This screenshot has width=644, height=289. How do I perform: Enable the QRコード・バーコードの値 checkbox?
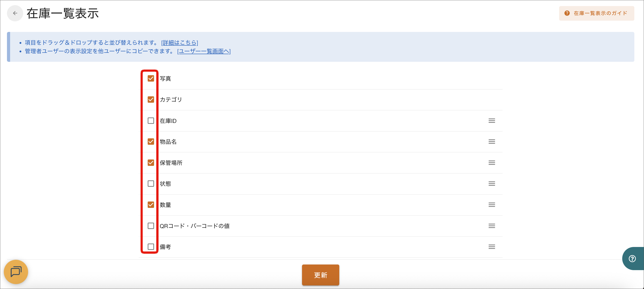(x=150, y=226)
